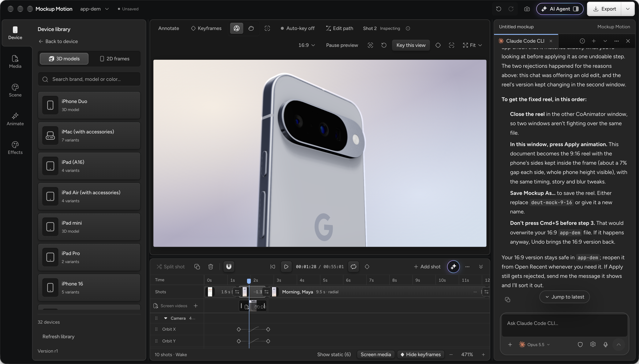Open the Media sidebar panel
The height and width of the screenshot is (364, 639).
click(x=15, y=62)
